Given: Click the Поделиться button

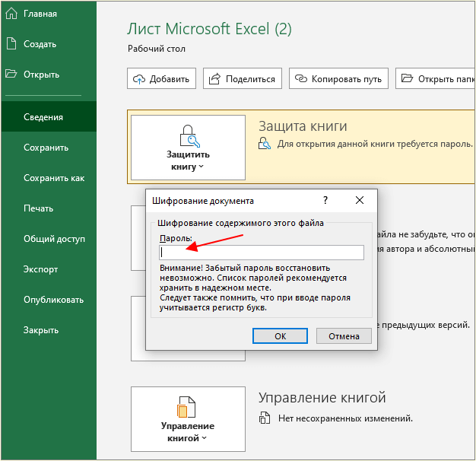Looking at the screenshot, I should pos(243,78).
